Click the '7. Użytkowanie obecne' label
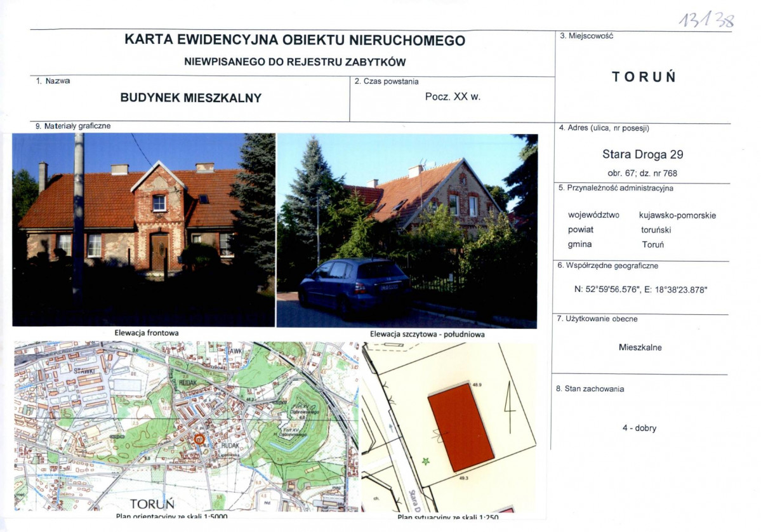The image size is (761, 532). 597,319
